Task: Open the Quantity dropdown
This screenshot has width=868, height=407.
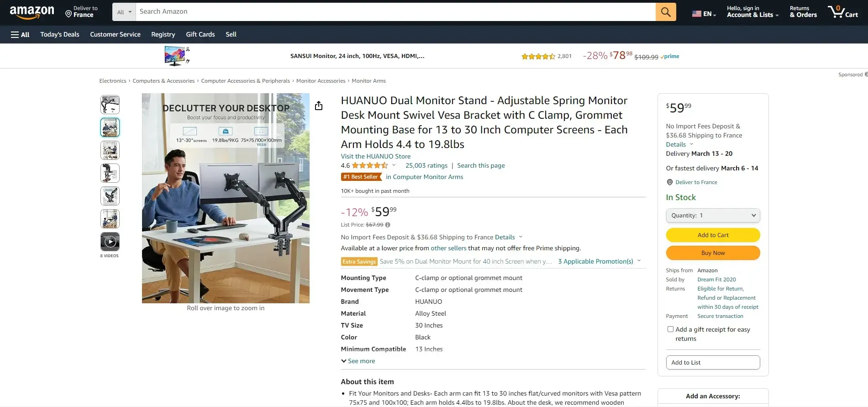Action: [713, 215]
